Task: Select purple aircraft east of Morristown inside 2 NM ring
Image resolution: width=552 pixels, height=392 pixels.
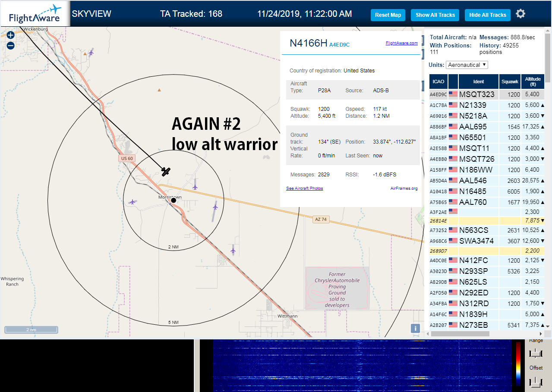Action: point(215,207)
